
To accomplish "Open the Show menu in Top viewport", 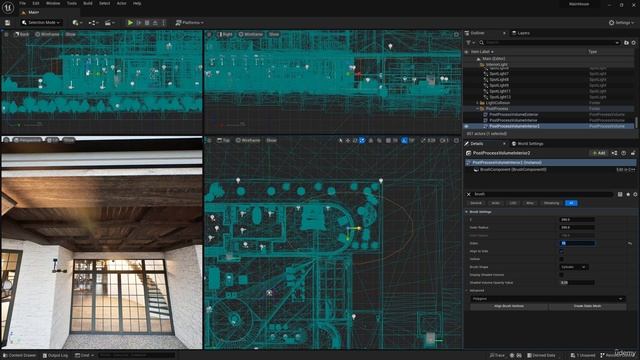I will 271,140.
